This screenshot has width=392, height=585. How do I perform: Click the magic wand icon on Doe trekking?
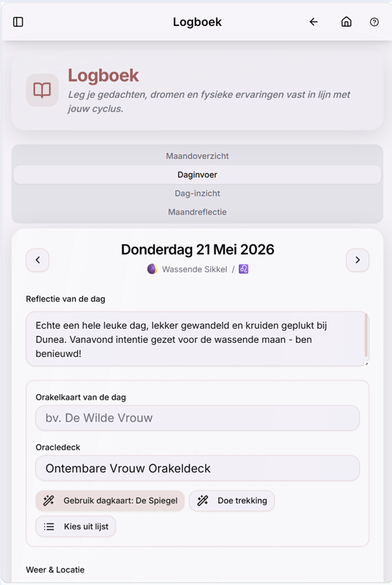click(203, 501)
